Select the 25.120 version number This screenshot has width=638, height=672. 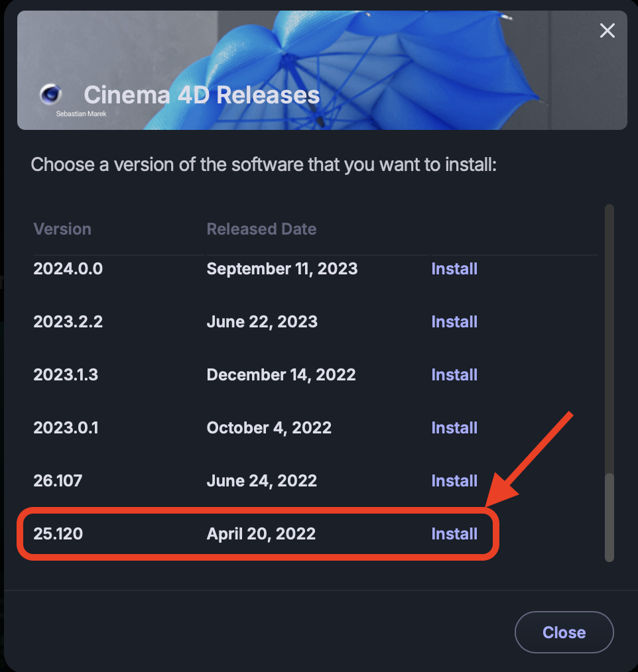pyautogui.click(x=58, y=534)
